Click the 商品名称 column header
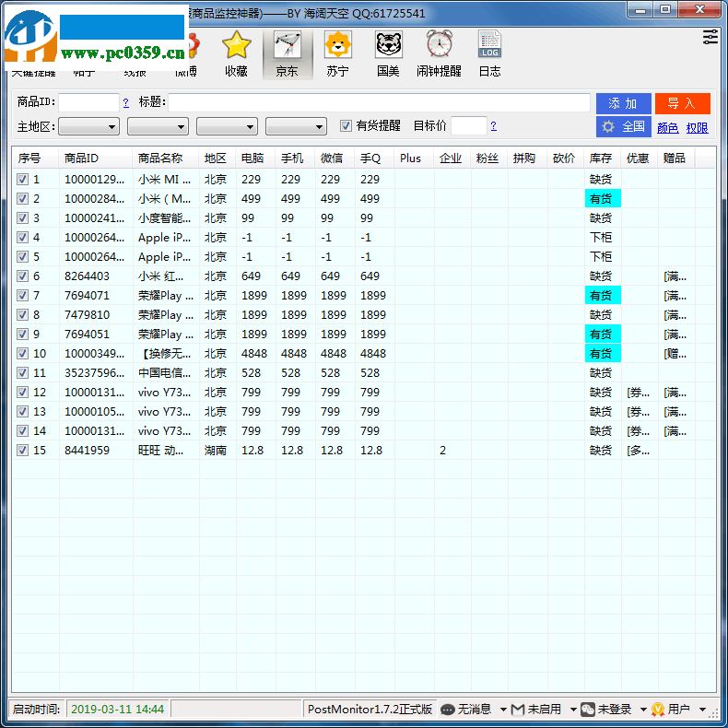 [x=165, y=159]
